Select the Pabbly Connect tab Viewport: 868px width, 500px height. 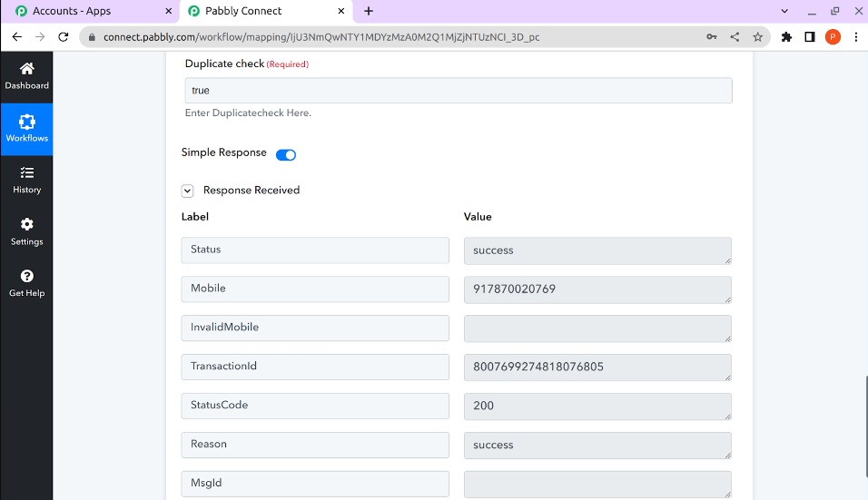(x=263, y=11)
